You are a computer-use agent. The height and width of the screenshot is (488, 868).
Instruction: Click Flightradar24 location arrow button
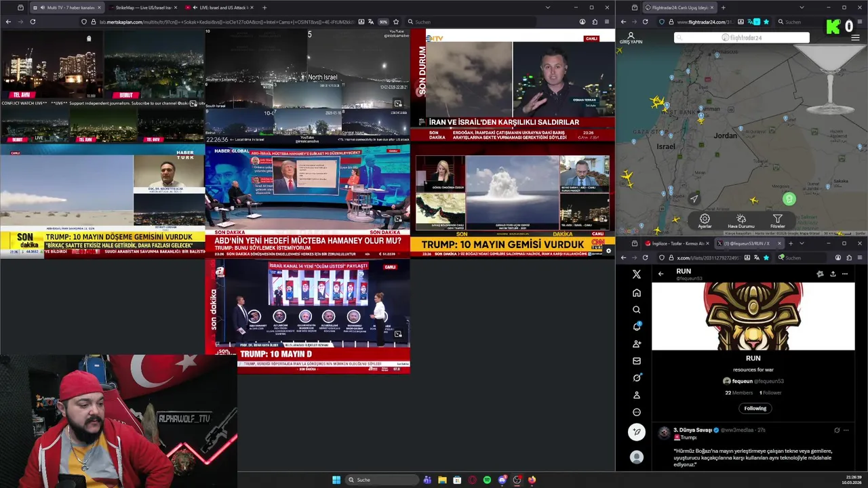click(693, 199)
